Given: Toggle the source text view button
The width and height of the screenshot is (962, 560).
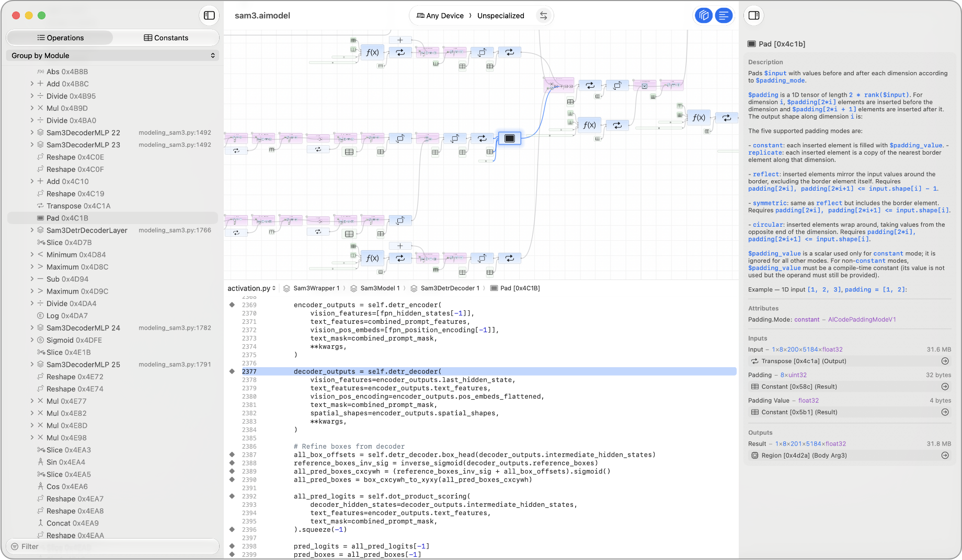Looking at the screenshot, I should (724, 16).
